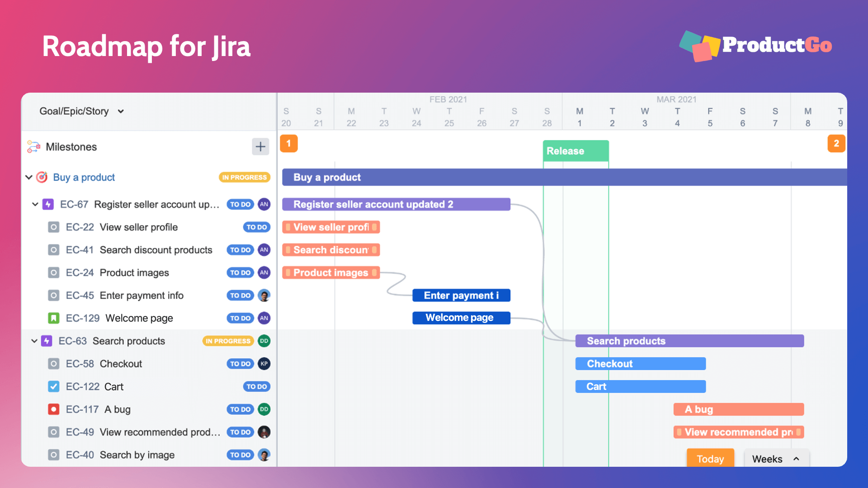Screen dimensions: 868x488
Task: Click assignee avatar on EC-49 row
Action: pos(264,432)
